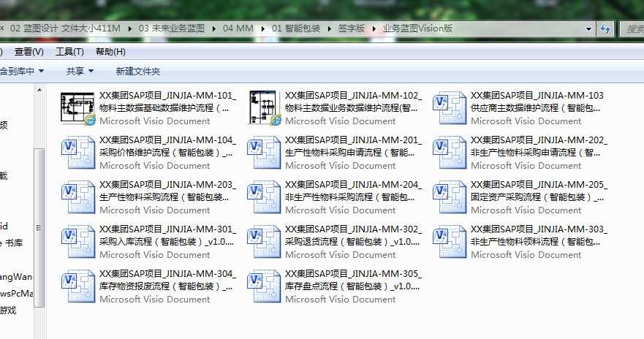The image size is (644, 339).
Task: Click the JINJIA-MM-103 Visio document icon
Action: coord(450,108)
